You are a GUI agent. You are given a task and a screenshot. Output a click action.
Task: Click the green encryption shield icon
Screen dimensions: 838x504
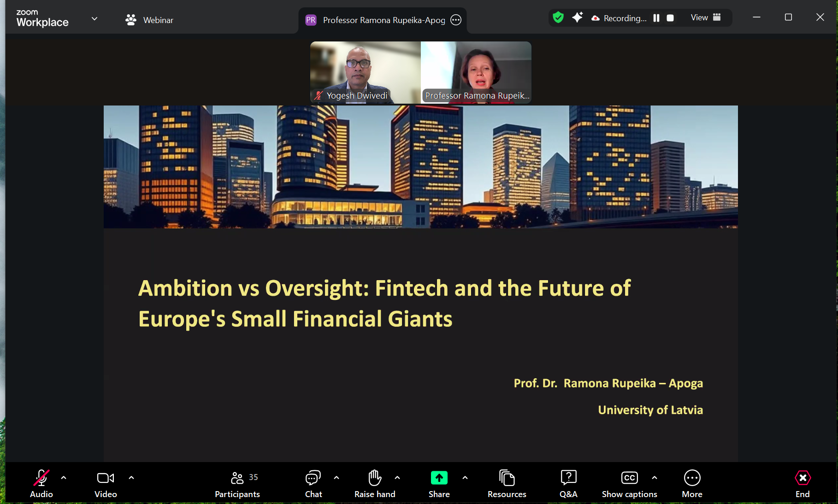click(558, 18)
